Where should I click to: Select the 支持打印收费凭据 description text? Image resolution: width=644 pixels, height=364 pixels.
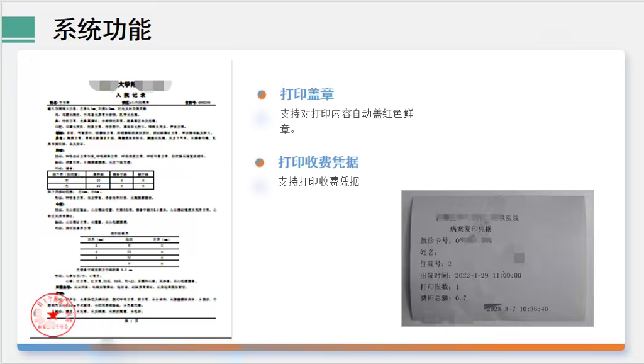[x=318, y=182]
